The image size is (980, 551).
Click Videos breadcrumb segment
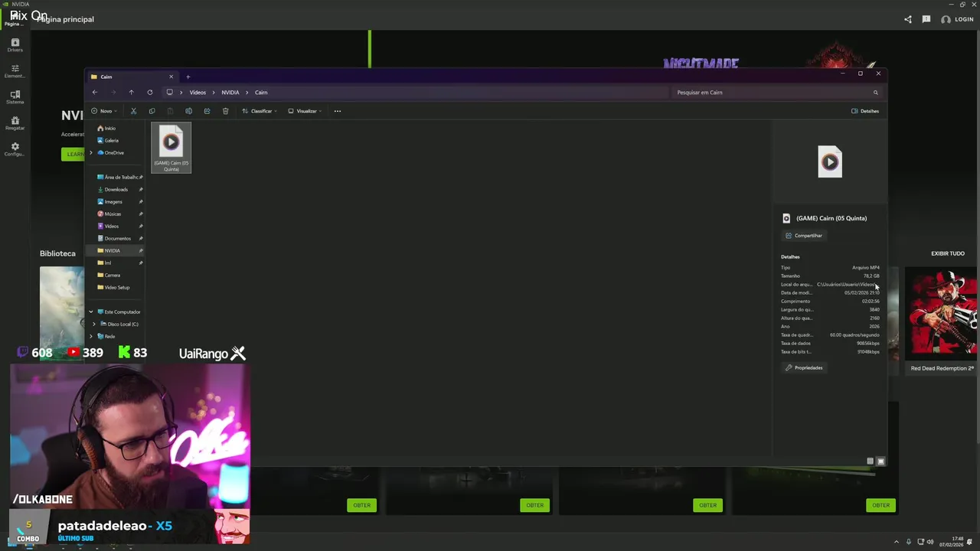tap(198, 93)
